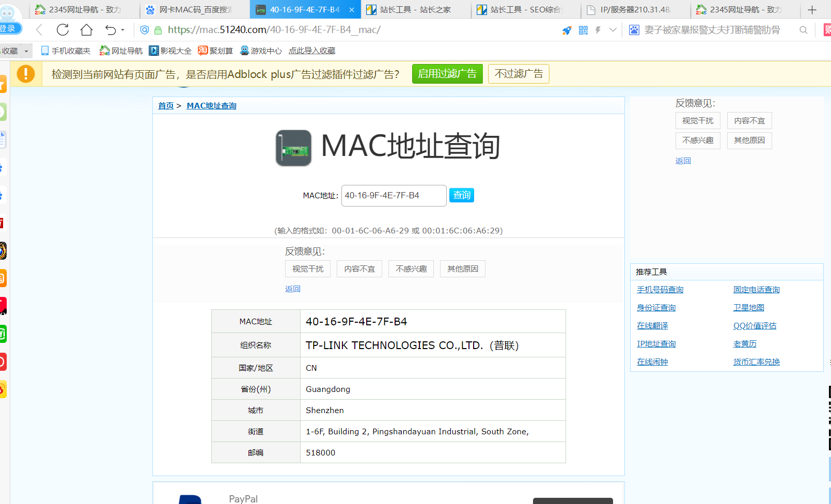831x504 pixels.
Task: Click 返回 link under the query form feedback
Action: [x=293, y=289]
